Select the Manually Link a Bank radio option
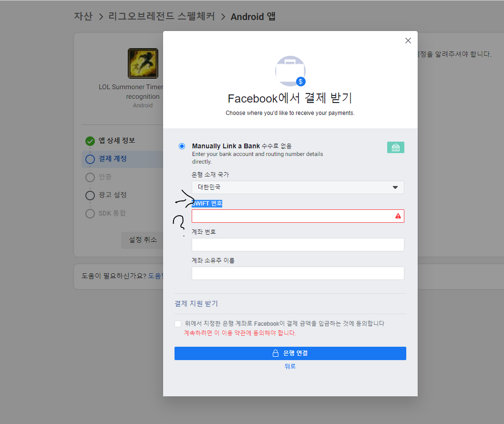This screenshot has width=504, height=424. click(182, 146)
